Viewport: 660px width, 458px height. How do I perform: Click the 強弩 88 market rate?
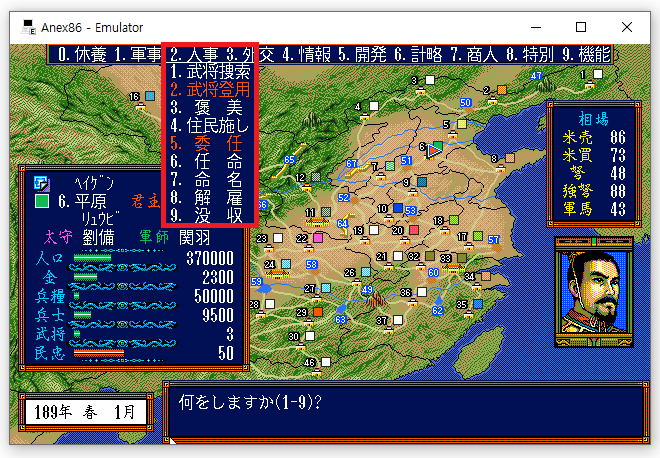click(594, 191)
